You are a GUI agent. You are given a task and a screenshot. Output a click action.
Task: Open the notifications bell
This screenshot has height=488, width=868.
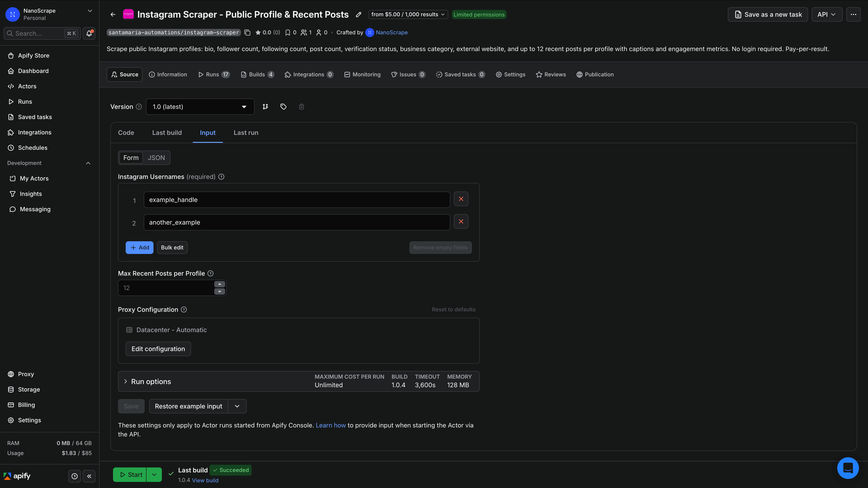click(x=89, y=33)
